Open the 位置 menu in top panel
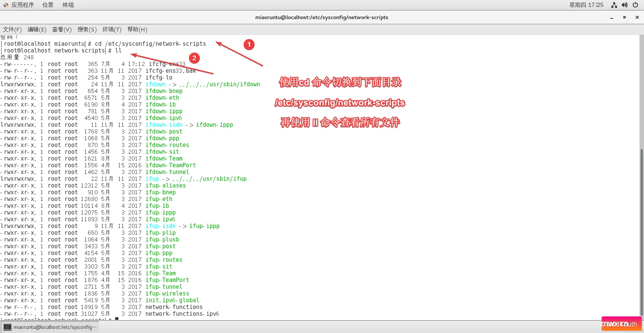The height and width of the screenshot is (333, 644). [48, 5]
